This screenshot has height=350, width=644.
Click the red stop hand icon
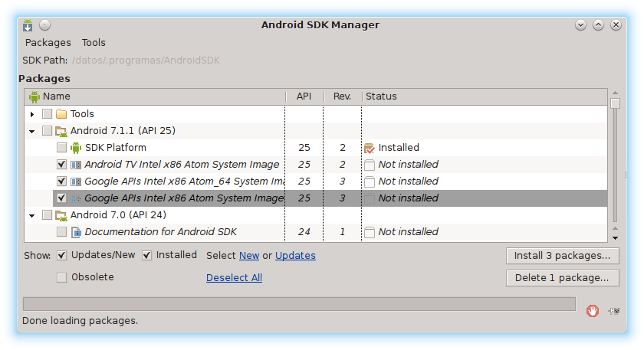tap(592, 311)
